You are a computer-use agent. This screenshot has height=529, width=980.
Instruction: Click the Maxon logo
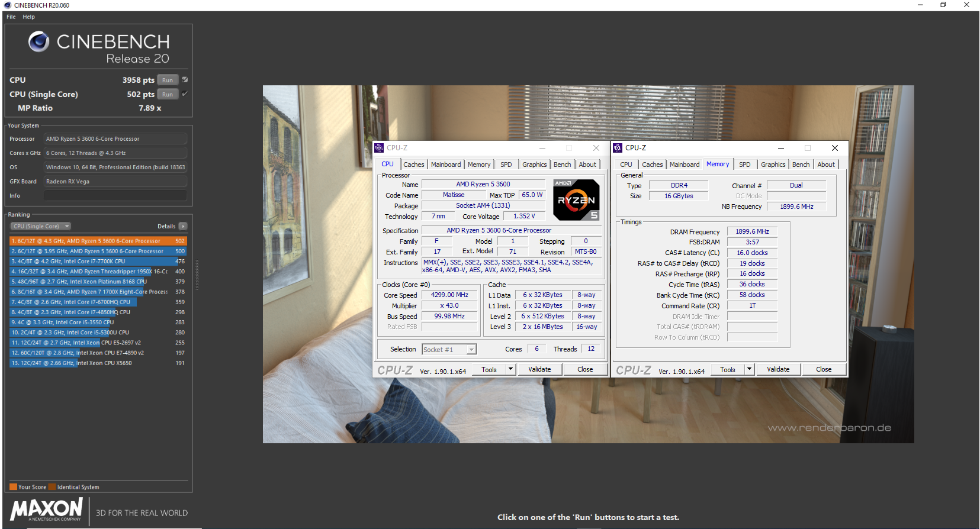tap(47, 509)
